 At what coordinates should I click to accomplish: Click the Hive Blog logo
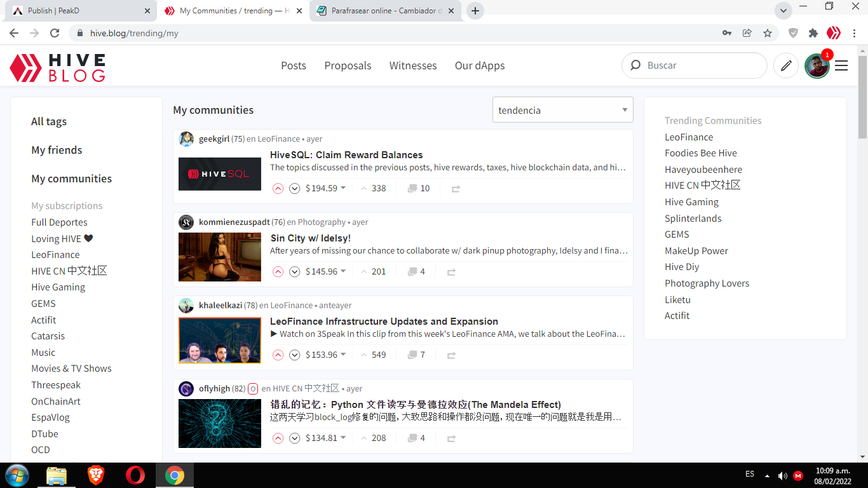[x=57, y=68]
